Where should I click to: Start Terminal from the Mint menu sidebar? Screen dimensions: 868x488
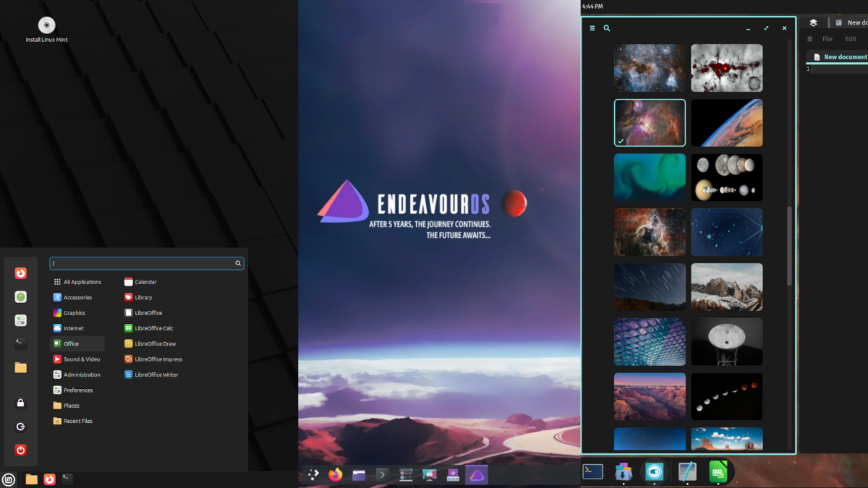pyautogui.click(x=21, y=344)
